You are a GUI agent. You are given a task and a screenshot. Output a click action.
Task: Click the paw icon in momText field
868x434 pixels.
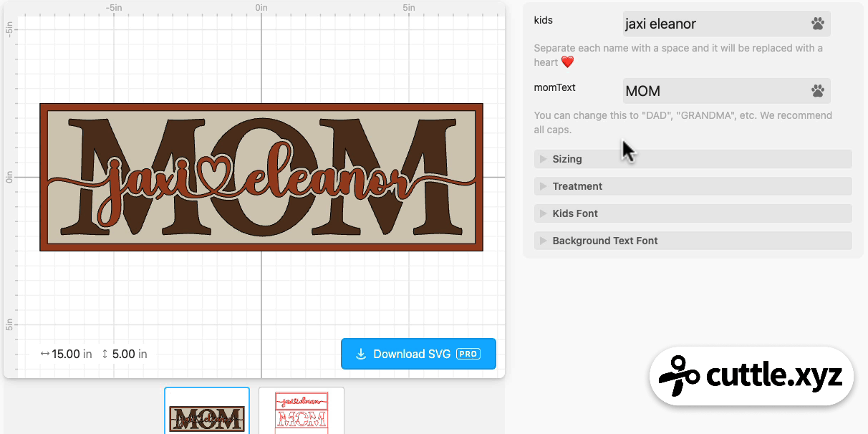coord(818,91)
